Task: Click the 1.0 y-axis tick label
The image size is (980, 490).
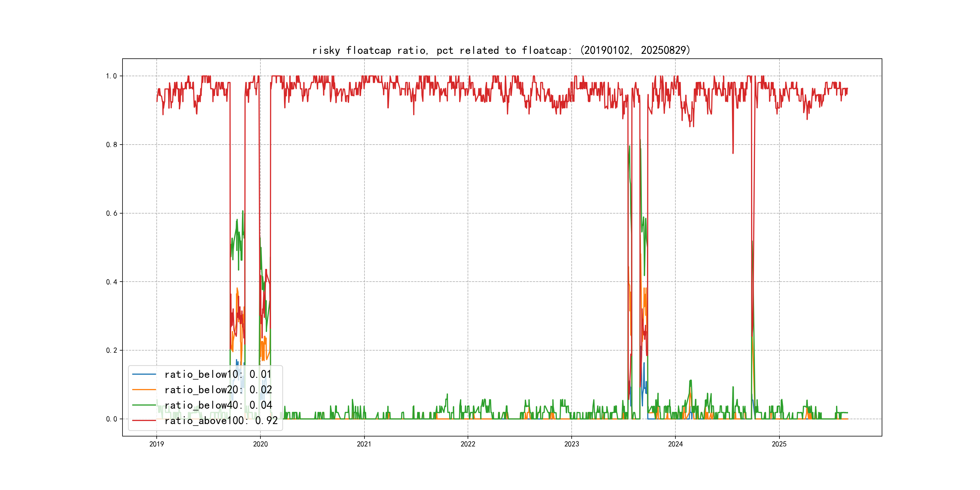Action: 111,76
